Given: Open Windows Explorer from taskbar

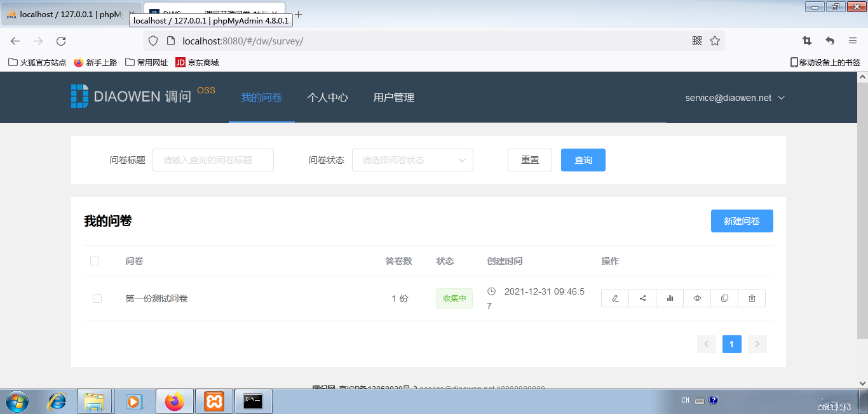Looking at the screenshot, I should point(94,401).
